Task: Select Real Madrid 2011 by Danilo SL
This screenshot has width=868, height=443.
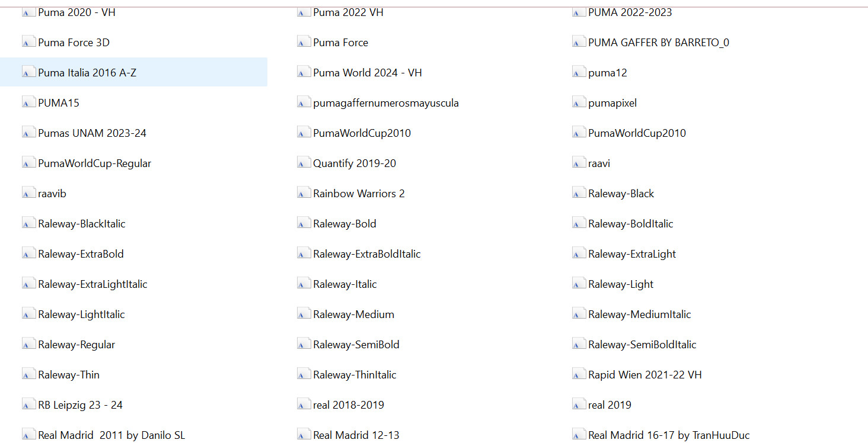Action: 111,435
